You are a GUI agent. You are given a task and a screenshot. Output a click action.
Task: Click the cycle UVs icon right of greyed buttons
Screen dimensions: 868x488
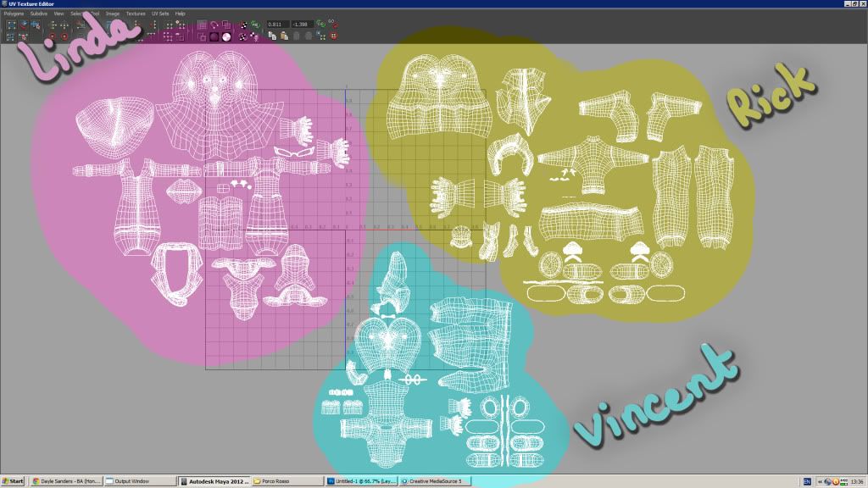point(321,36)
